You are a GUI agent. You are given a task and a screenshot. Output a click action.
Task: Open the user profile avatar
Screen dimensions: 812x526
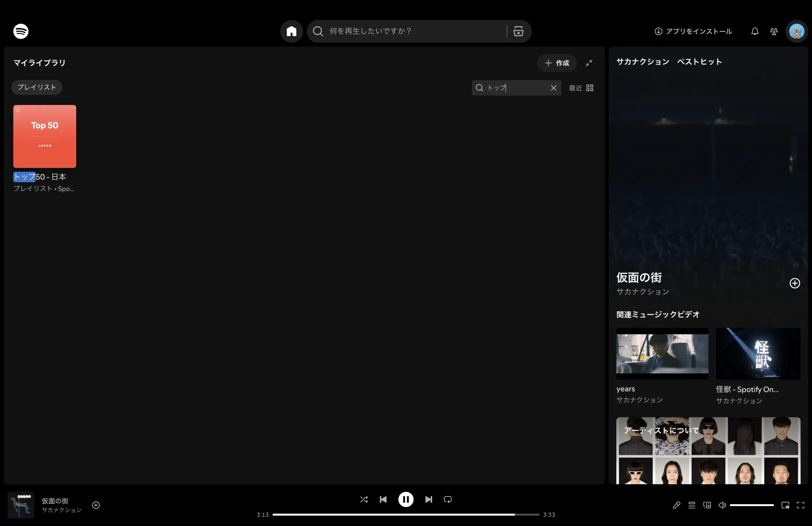tap(796, 31)
